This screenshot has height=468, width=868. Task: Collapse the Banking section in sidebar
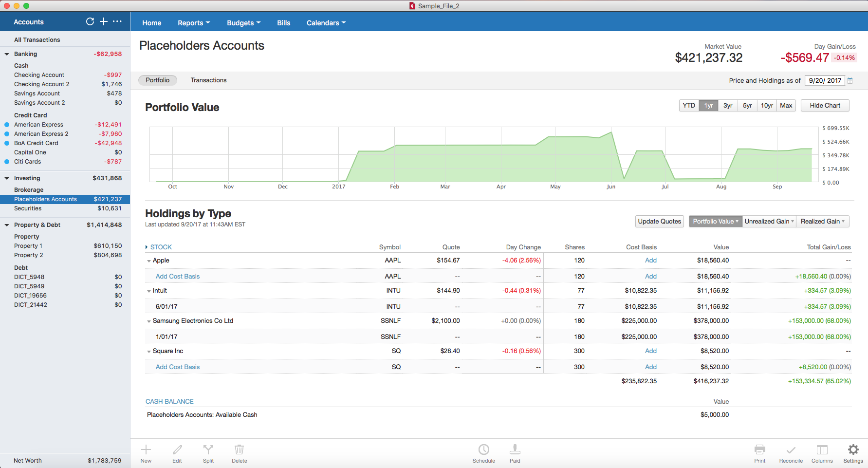coord(7,54)
